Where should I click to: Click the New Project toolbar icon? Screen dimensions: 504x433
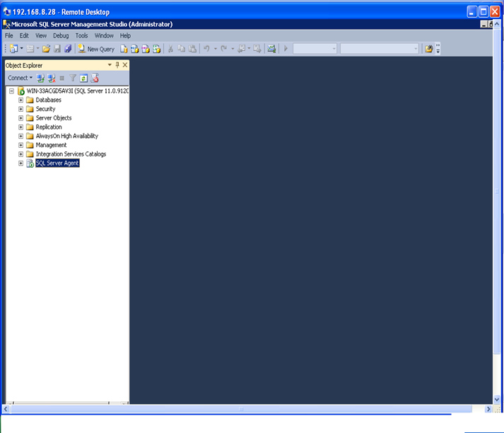14,49
